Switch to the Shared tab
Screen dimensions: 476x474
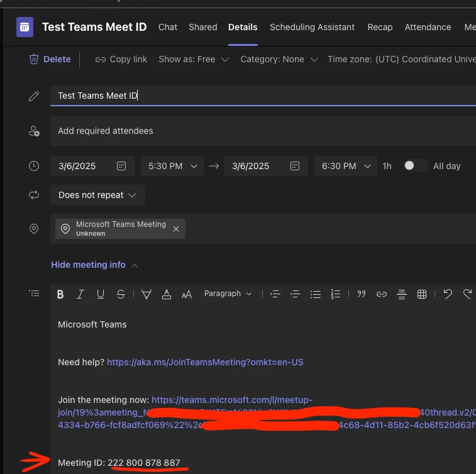(x=202, y=27)
